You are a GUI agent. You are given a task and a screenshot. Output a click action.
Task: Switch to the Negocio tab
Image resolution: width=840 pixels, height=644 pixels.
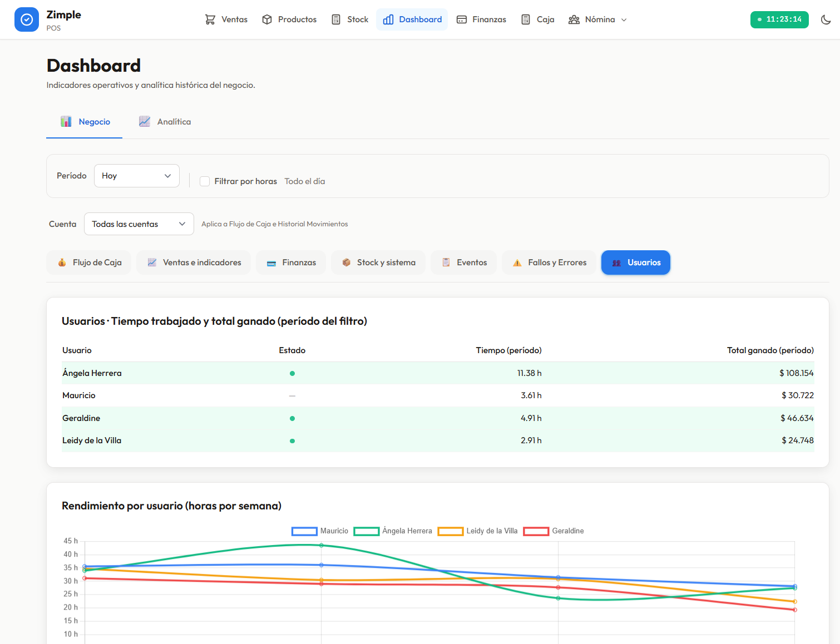click(85, 122)
